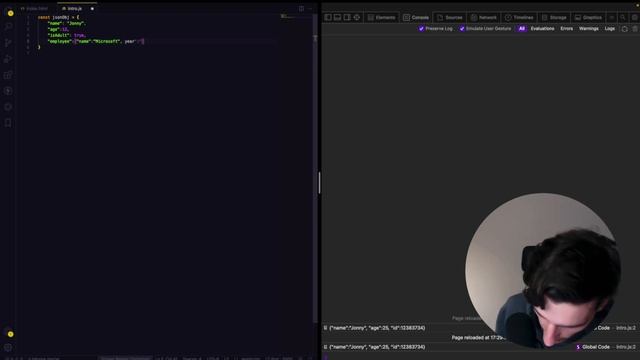Switch to the Timelines tab

coord(519,18)
